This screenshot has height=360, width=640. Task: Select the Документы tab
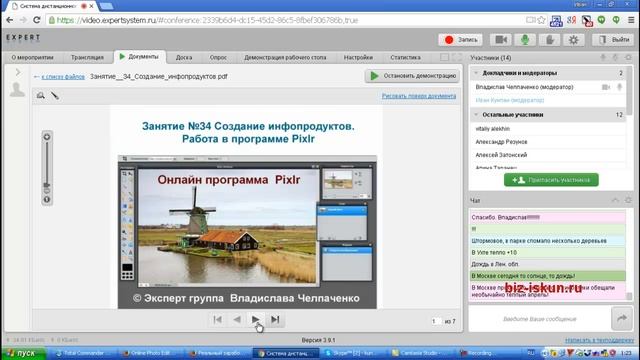[140, 57]
